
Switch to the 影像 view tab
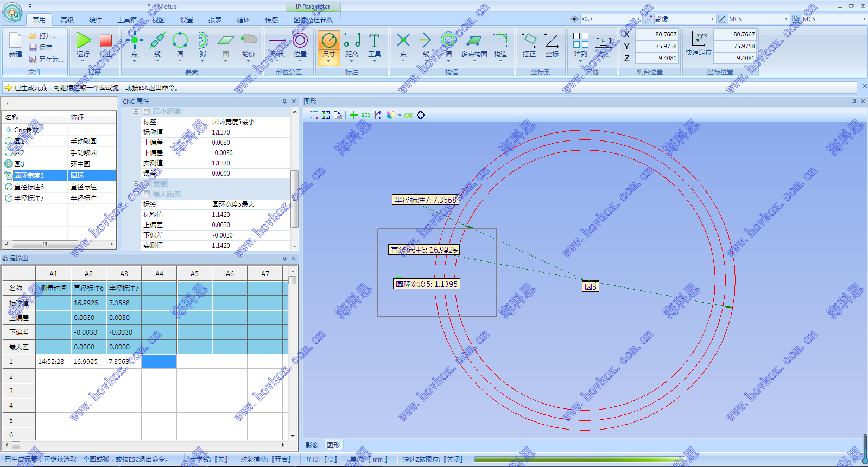[x=312, y=445]
